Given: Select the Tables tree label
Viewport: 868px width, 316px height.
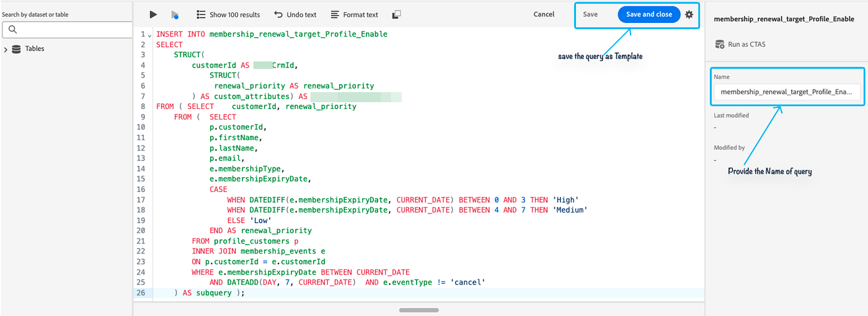Looking at the screenshot, I should pos(35,49).
